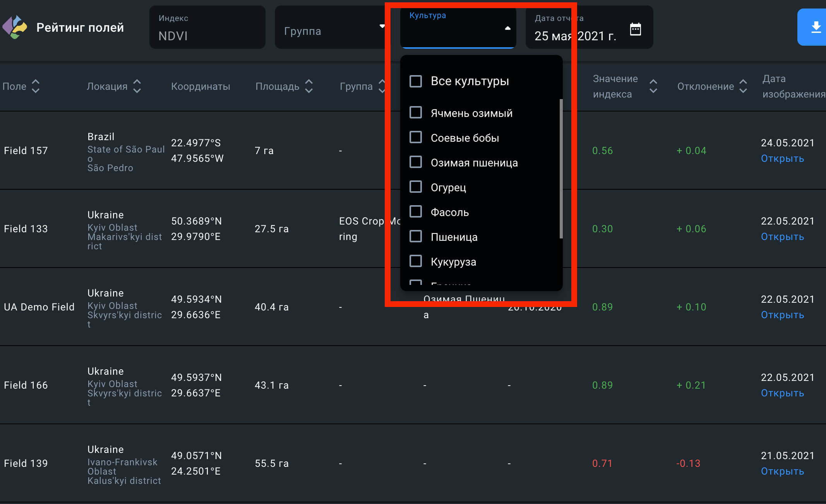Collapse the Культура dropdown arrow
This screenshot has height=504, width=826.
tap(507, 28)
